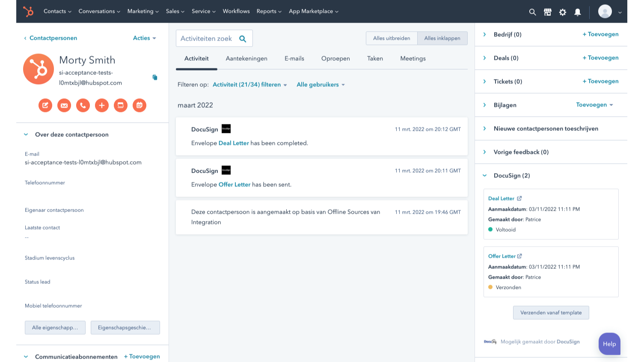
Task: Switch to the Taken tab
Action: coord(375,59)
